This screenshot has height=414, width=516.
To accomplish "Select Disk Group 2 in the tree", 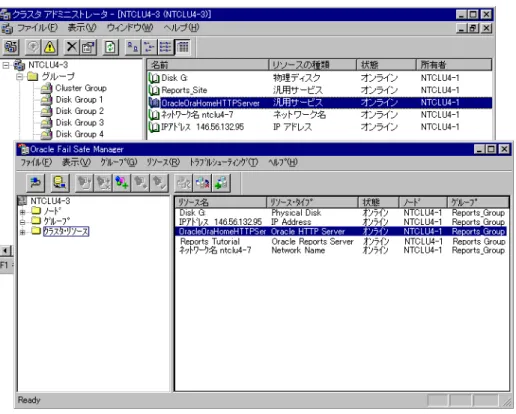I will [79, 111].
